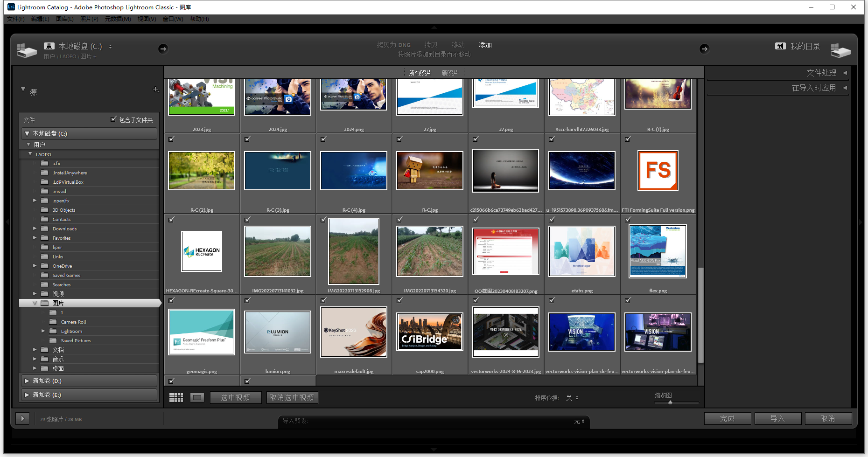Click 选中视频 button

(235, 398)
